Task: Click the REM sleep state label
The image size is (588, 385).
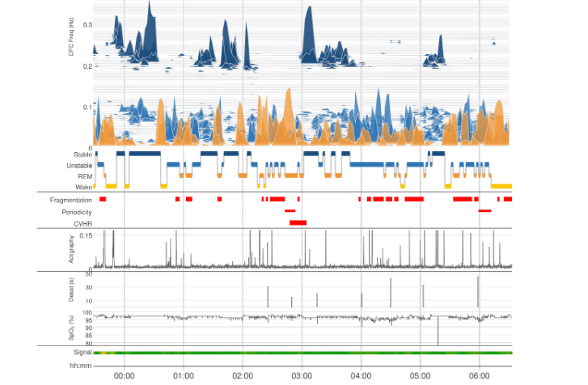Action: click(x=84, y=176)
